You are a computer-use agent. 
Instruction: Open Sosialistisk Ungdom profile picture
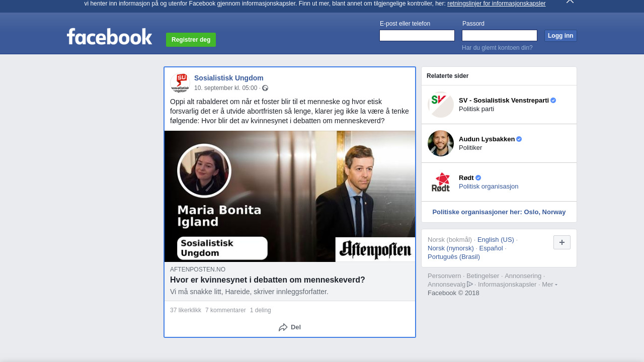tap(180, 83)
